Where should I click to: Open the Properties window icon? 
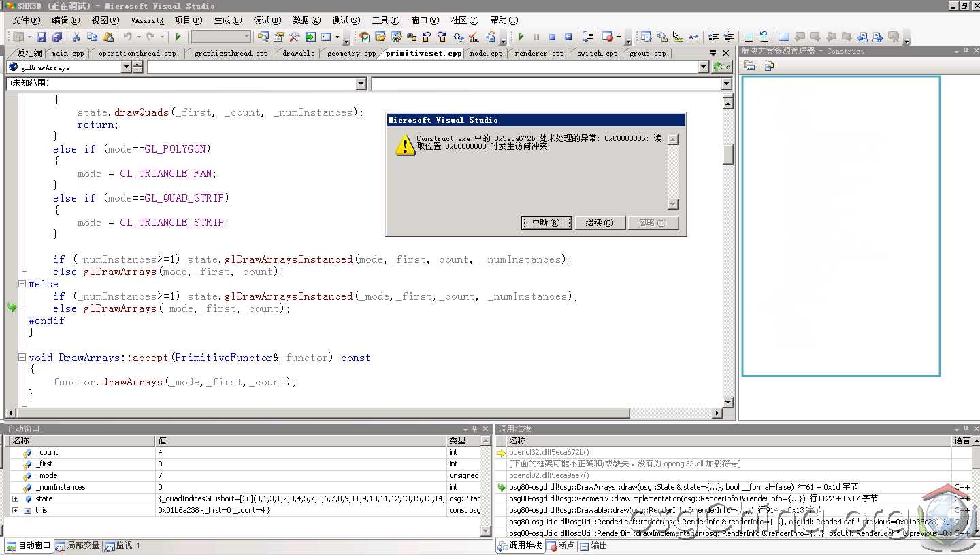278,37
